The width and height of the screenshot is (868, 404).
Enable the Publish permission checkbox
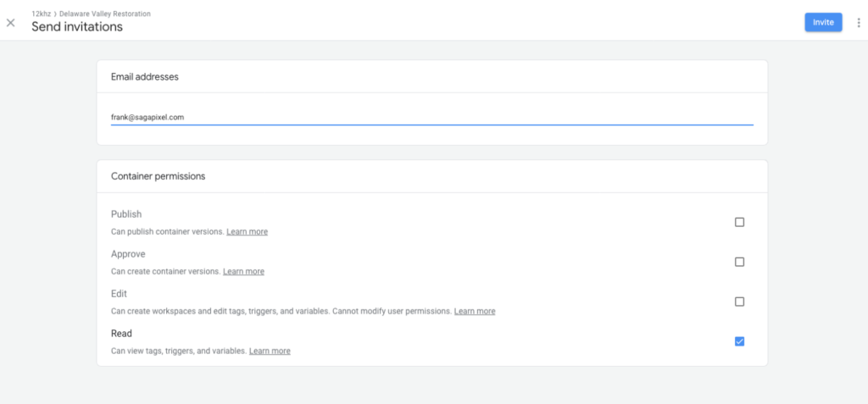(x=739, y=223)
